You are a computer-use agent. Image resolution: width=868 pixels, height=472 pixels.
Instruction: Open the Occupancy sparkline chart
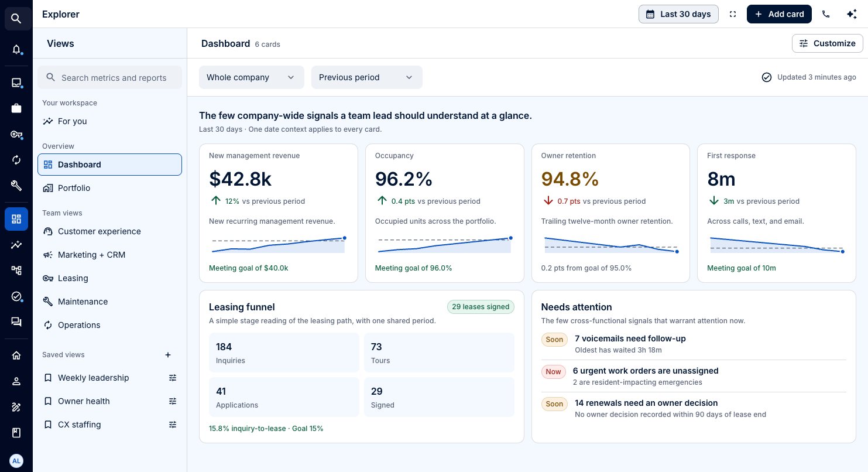tap(445, 245)
